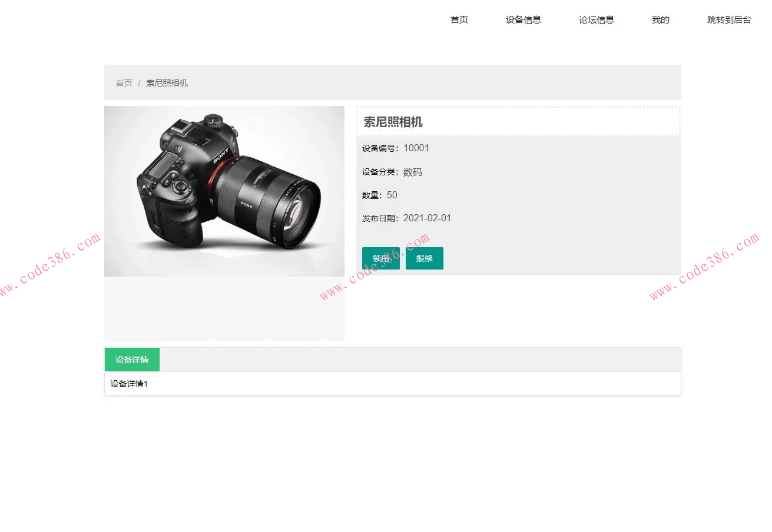Open the 论坛信息 navigation menu item
Screen dimensions: 772x532
pos(597,19)
